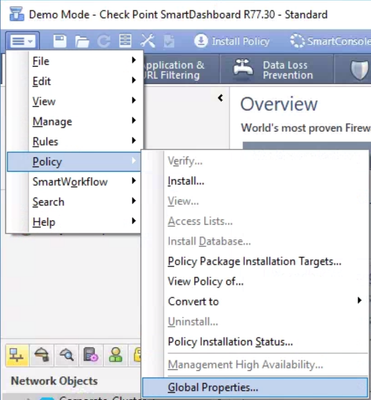Click the Install Policy toolbar button
The width and height of the screenshot is (371, 400).
pos(232,41)
